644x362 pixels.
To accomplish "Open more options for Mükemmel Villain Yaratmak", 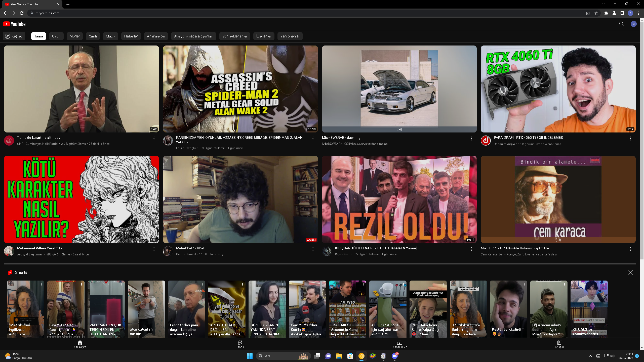I will pos(154,249).
